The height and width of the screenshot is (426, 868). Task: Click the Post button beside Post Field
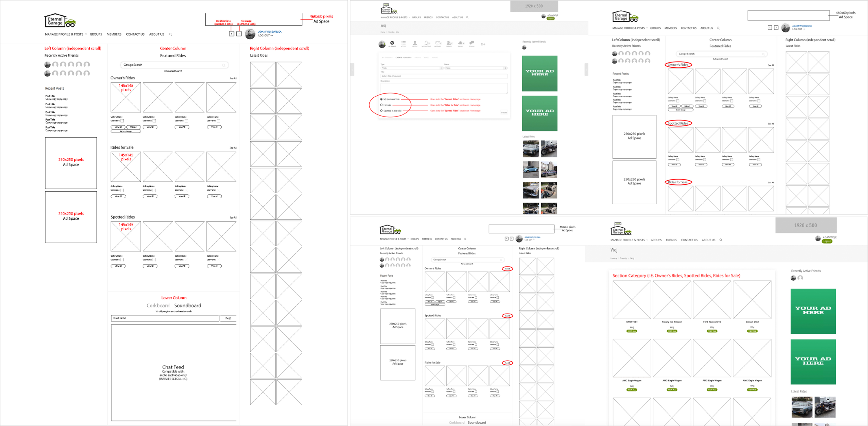[x=228, y=318]
